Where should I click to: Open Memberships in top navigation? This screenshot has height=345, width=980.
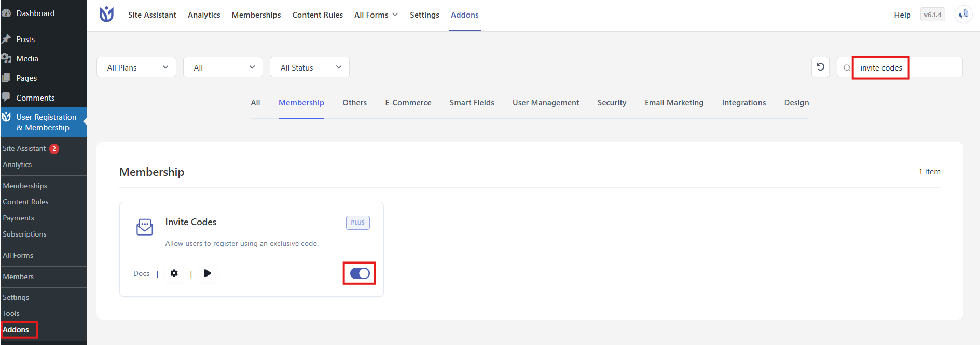[x=256, y=15]
